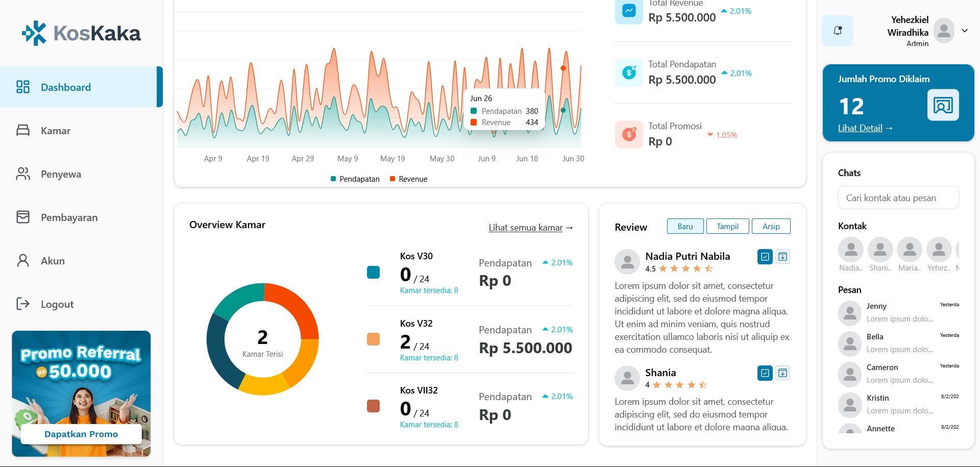Open Jenny's message conversation
This screenshot has height=467, width=980.
click(x=898, y=312)
